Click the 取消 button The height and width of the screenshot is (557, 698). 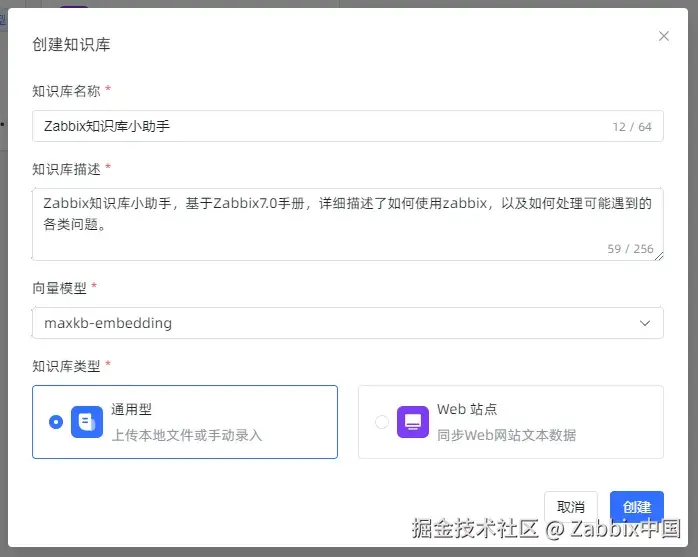click(571, 506)
